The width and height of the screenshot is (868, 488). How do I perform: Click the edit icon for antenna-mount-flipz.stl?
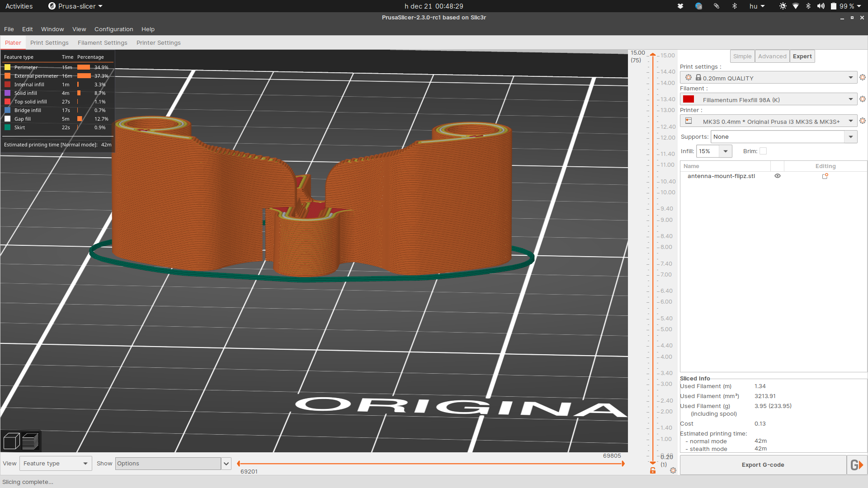[x=825, y=176]
